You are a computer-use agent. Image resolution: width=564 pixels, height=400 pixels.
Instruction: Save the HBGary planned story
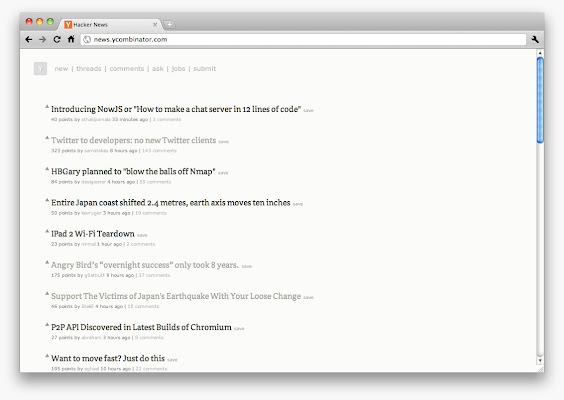pos(223,173)
